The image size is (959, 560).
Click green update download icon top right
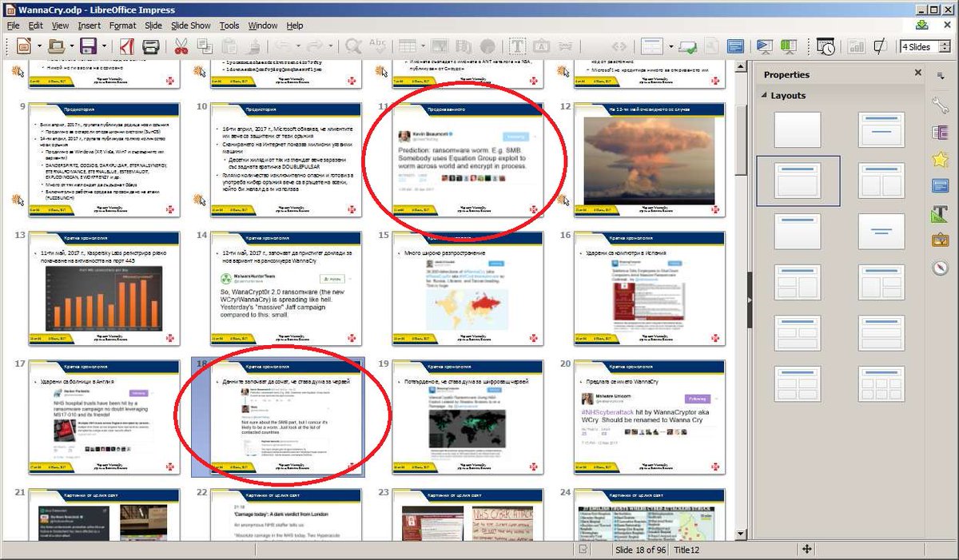922,26
